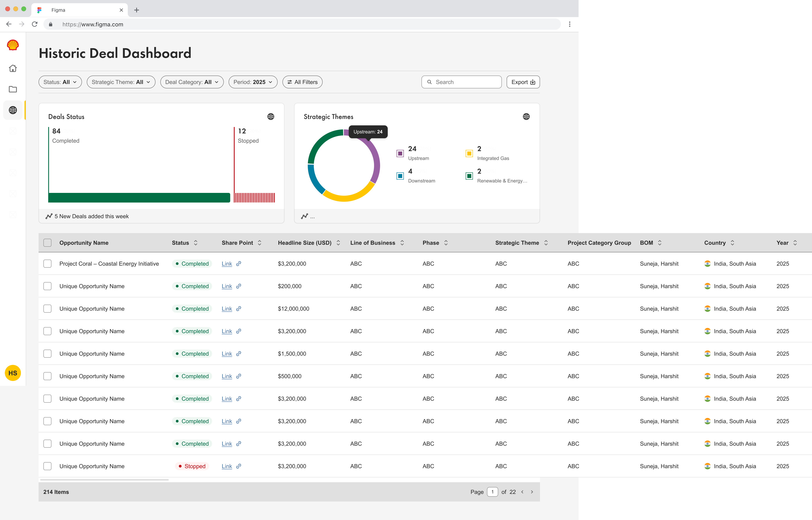Open the Home sidebar icon

click(13, 68)
